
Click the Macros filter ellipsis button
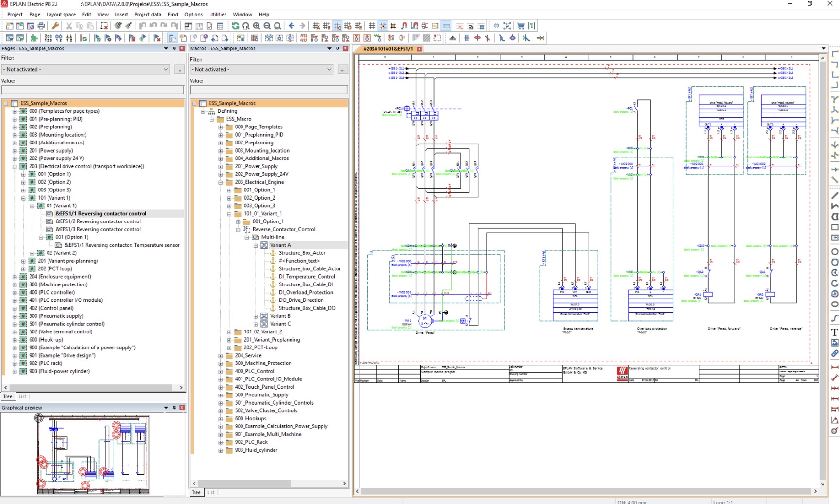pyautogui.click(x=342, y=69)
